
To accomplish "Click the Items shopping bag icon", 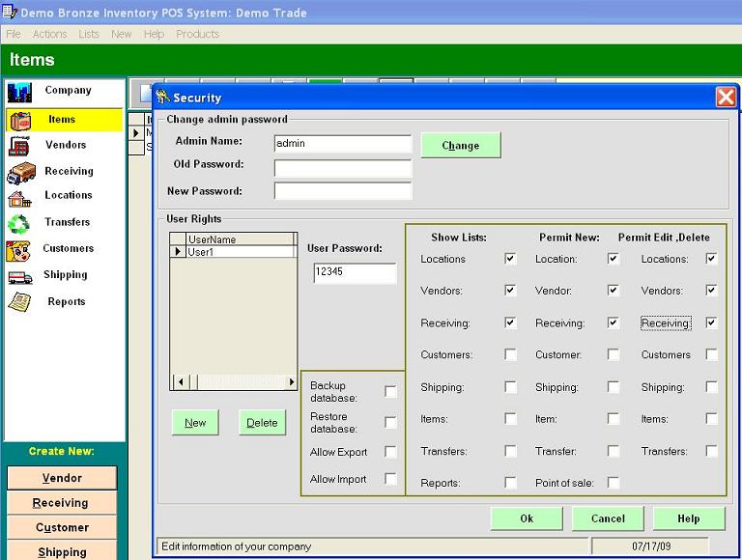I will pyautogui.click(x=20, y=121).
